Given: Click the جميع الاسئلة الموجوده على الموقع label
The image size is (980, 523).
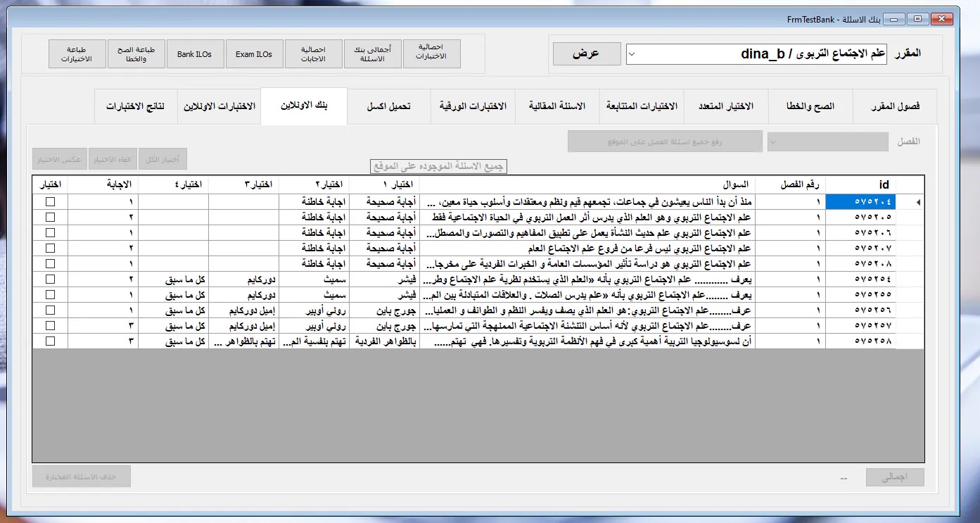Looking at the screenshot, I should [x=439, y=167].
